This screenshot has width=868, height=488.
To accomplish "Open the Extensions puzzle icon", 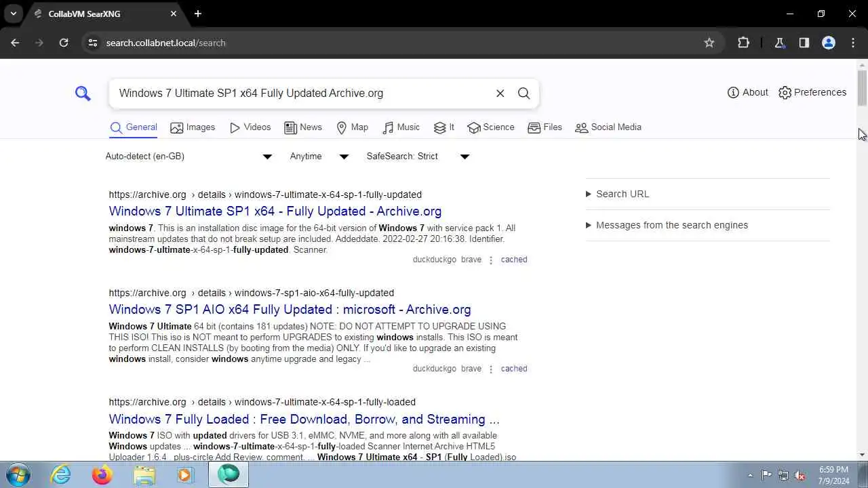I will tap(744, 43).
